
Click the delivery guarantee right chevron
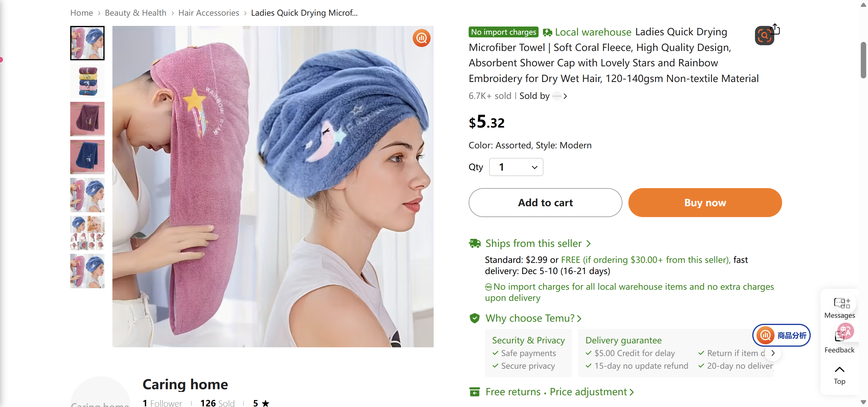pos(773,353)
